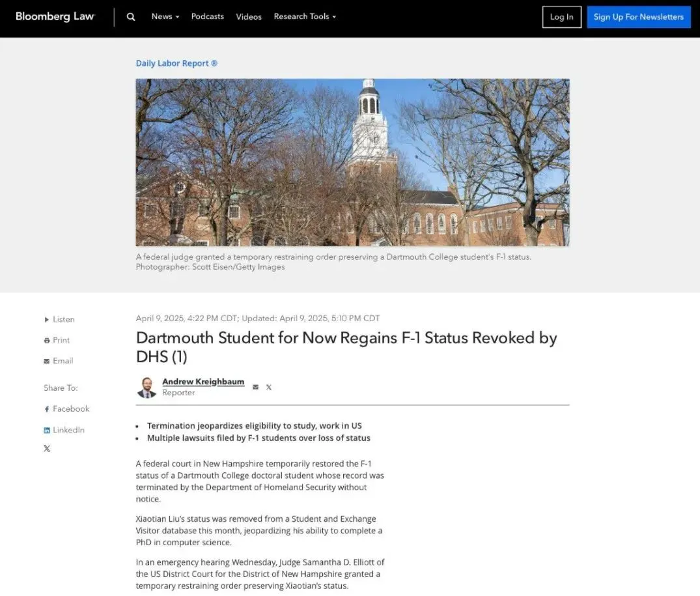Screen dimensions: 700x596
Task: Play the Listen audio icon
Action: [x=46, y=320]
